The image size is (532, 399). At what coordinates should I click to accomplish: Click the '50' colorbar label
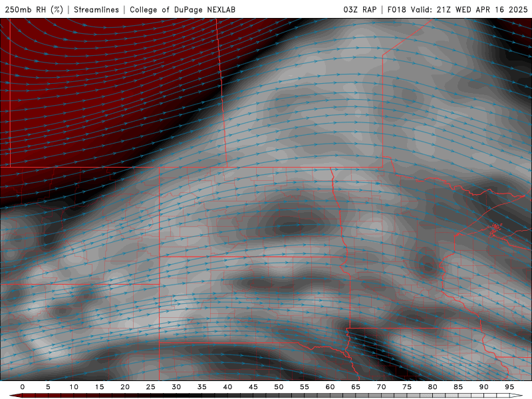[279, 387]
